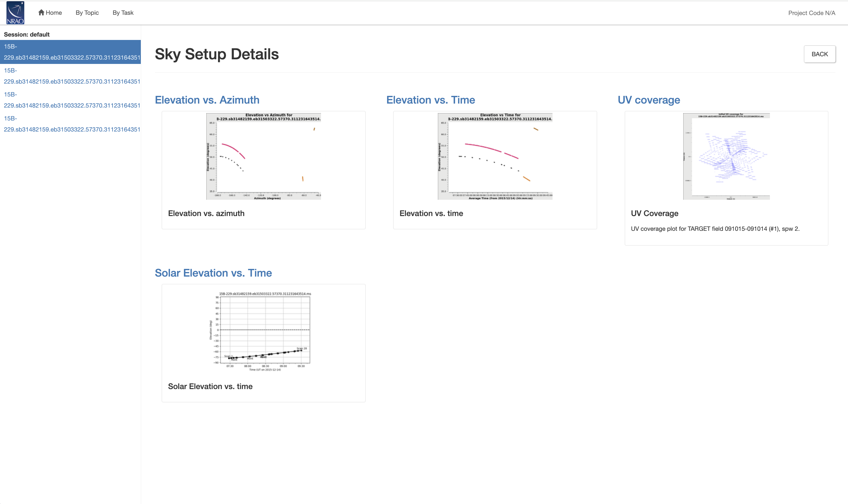This screenshot has width=848, height=504.
Task: Enlarge the UV coverage plot thumbnail
Action: (x=726, y=156)
